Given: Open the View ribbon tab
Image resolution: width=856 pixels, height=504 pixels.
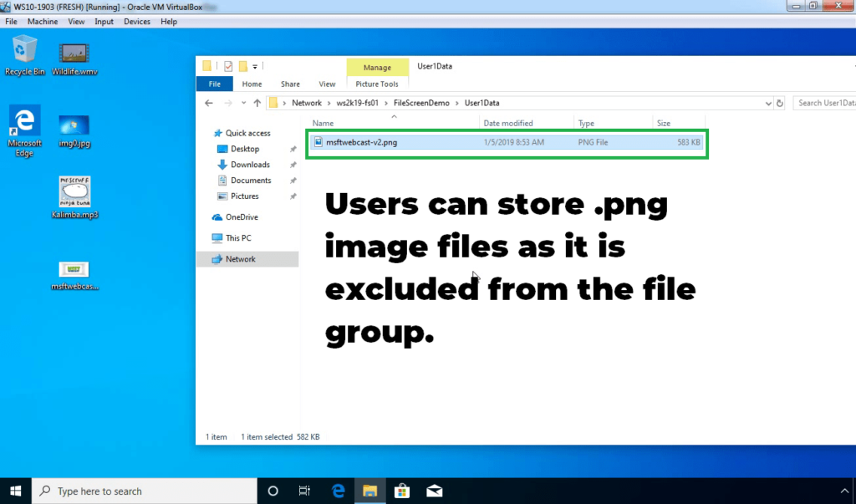Looking at the screenshot, I should click(x=327, y=84).
